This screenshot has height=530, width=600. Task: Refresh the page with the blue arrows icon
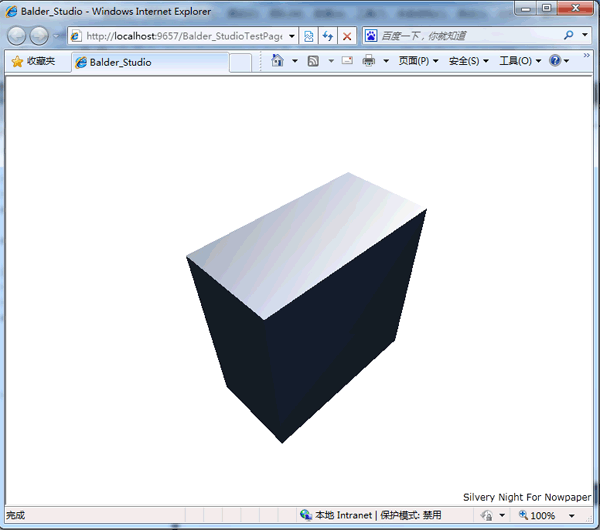tap(328, 36)
